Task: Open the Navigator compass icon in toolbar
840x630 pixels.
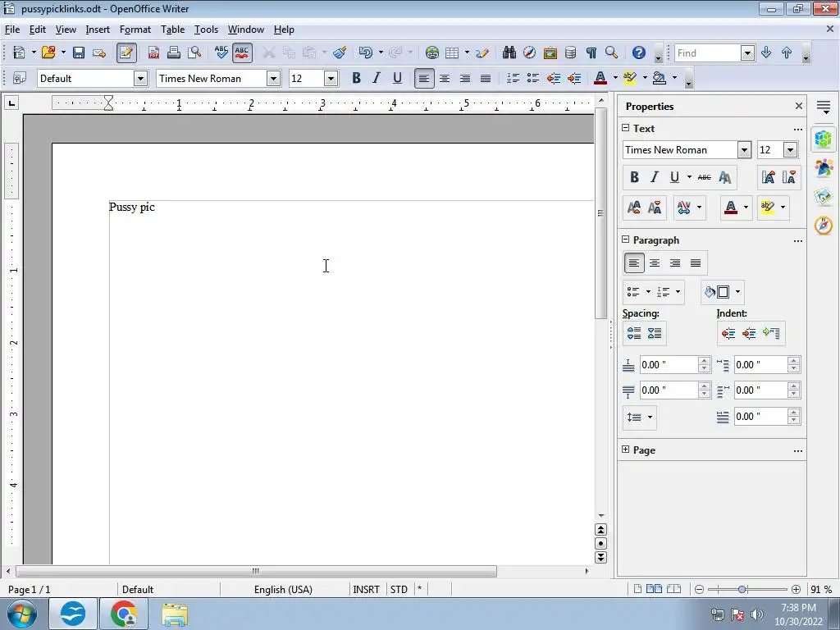Action: [x=529, y=52]
